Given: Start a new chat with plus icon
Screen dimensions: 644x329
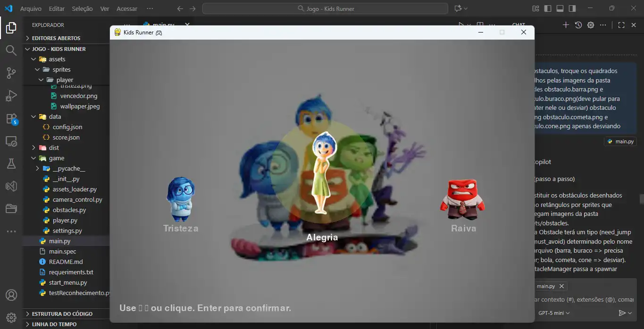Looking at the screenshot, I should (x=566, y=25).
